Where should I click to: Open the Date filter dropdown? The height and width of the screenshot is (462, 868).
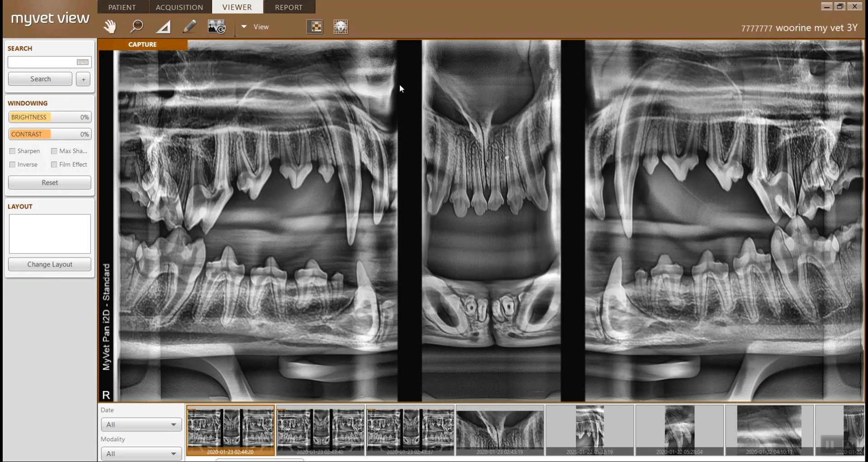point(141,425)
